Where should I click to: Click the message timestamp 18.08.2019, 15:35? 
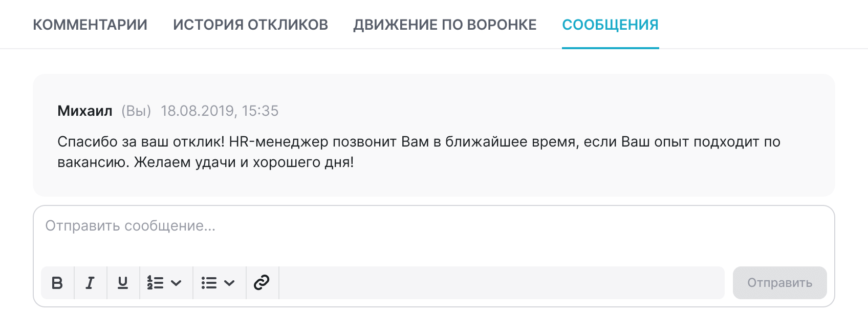point(220,111)
